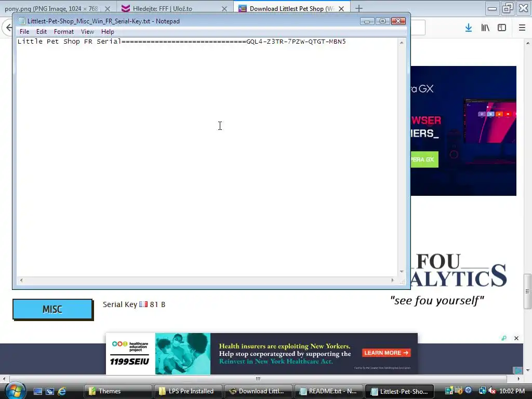Go back in the browser
This screenshot has height=399, width=532.
click(8, 28)
